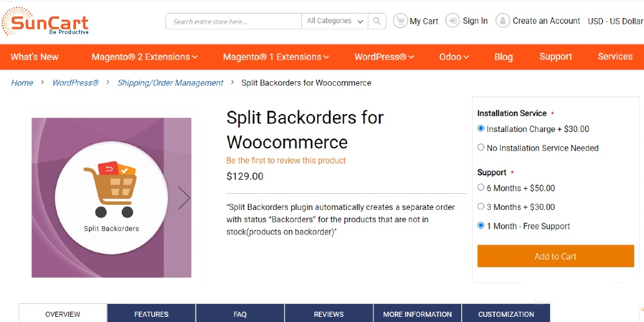Open Be the first to review link
Screen dimensions: 644x322
coord(287,160)
